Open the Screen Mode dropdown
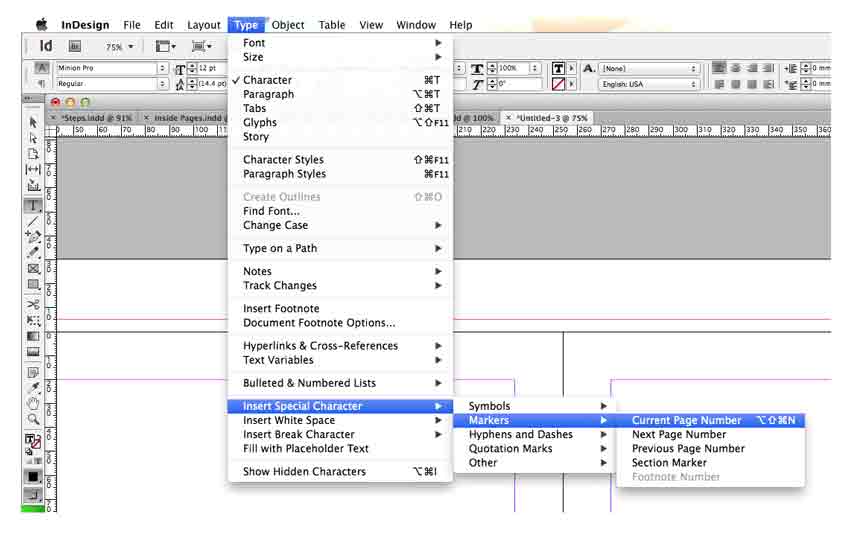 (x=202, y=47)
